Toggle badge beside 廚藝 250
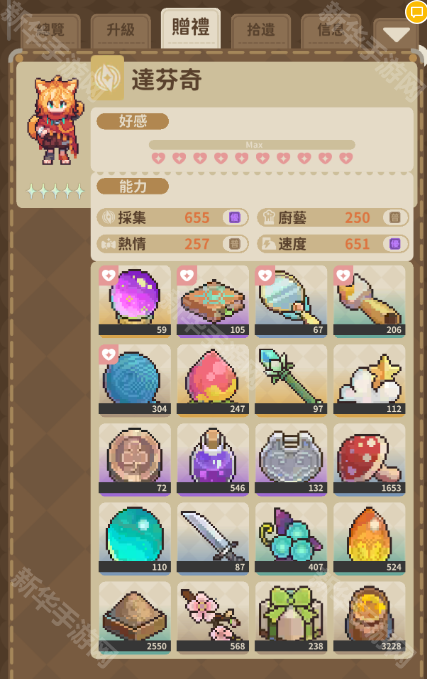This screenshot has width=427, height=679. pyautogui.click(x=395, y=217)
